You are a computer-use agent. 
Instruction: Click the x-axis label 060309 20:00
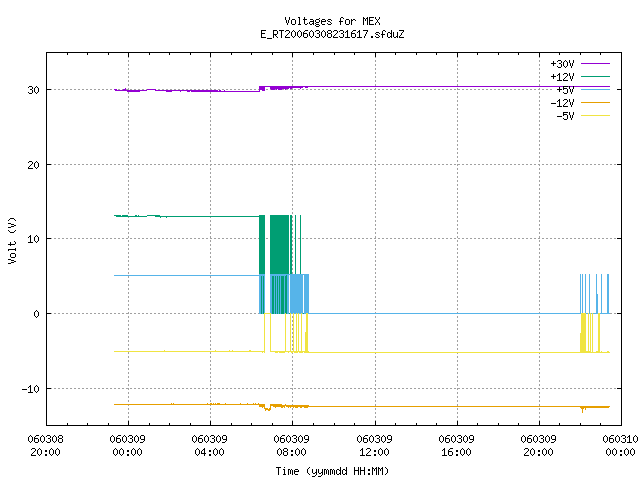[x=539, y=446]
